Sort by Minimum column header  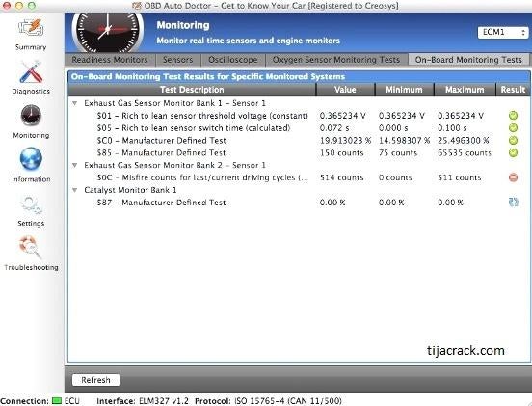click(404, 90)
